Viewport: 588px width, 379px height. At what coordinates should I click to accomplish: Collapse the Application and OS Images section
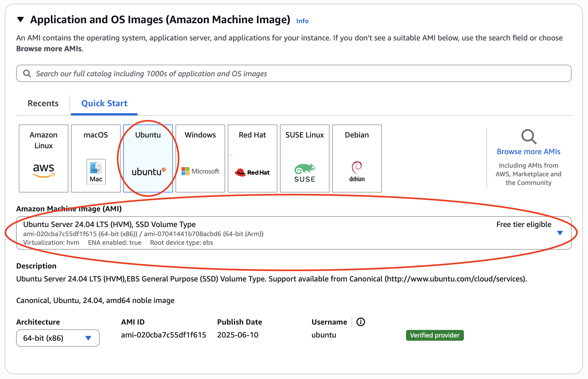[20, 19]
